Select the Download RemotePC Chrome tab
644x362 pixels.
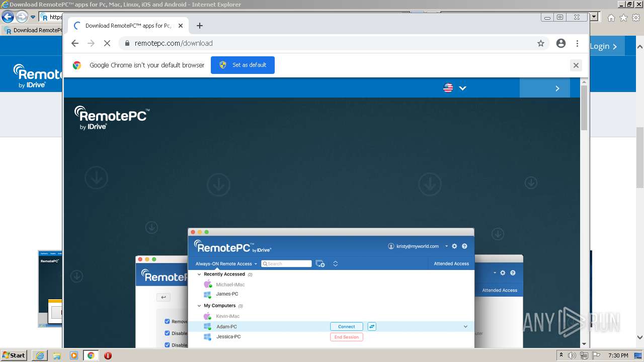tap(128, 26)
